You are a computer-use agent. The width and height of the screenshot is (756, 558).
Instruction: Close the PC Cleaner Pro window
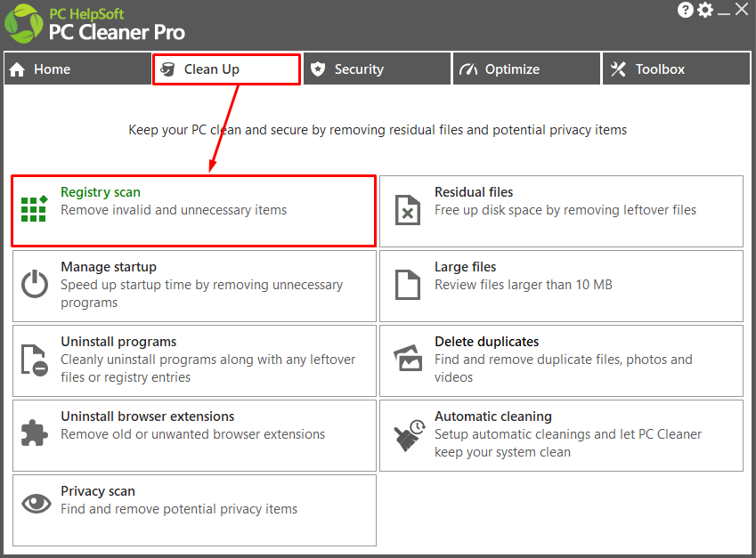(742, 9)
